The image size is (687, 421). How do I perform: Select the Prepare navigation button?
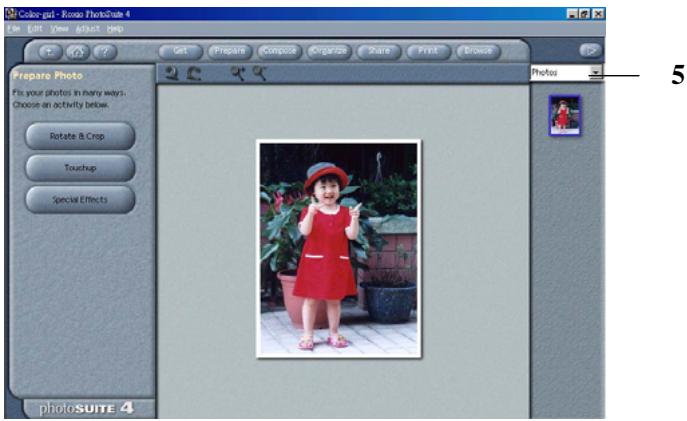(x=230, y=51)
